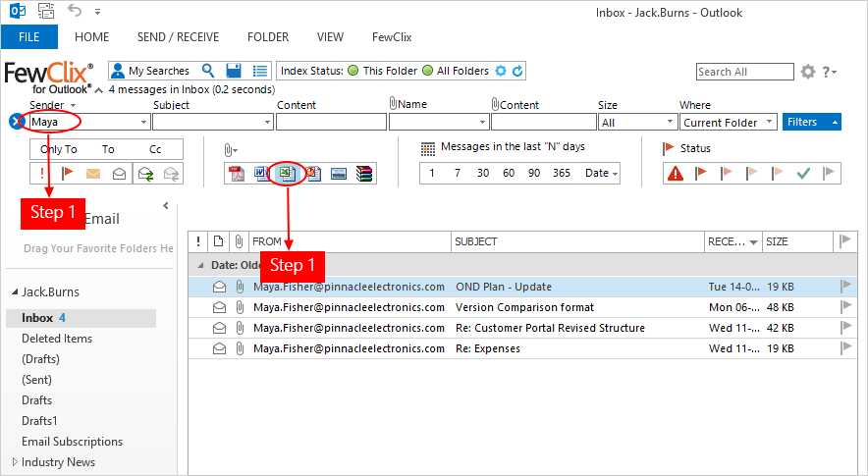The image size is (868, 476).
Task: Collapse the Jack.Burns folder tree
Action: coord(15,291)
